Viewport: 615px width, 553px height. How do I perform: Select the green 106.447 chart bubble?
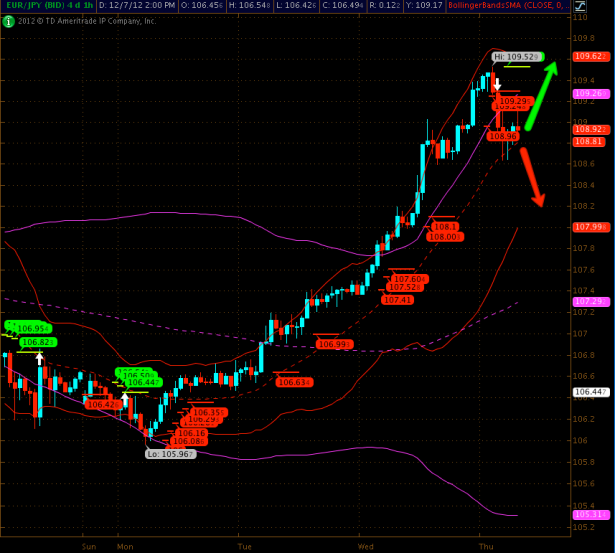pos(143,382)
